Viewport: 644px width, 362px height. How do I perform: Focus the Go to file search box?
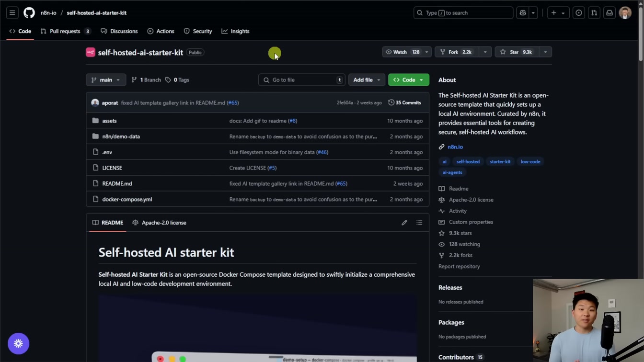(x=301, y=80)
